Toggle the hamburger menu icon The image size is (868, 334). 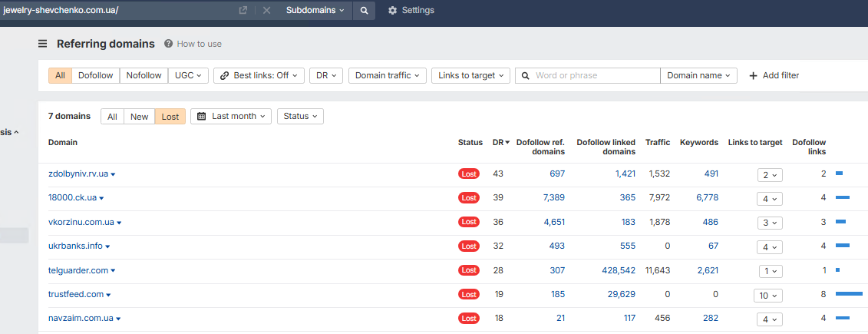point(43,44)
